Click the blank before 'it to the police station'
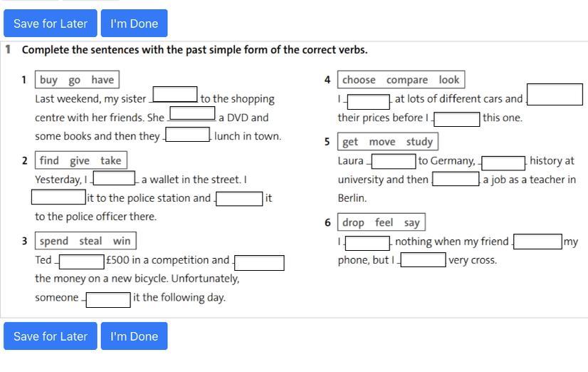 click(58, 197)
